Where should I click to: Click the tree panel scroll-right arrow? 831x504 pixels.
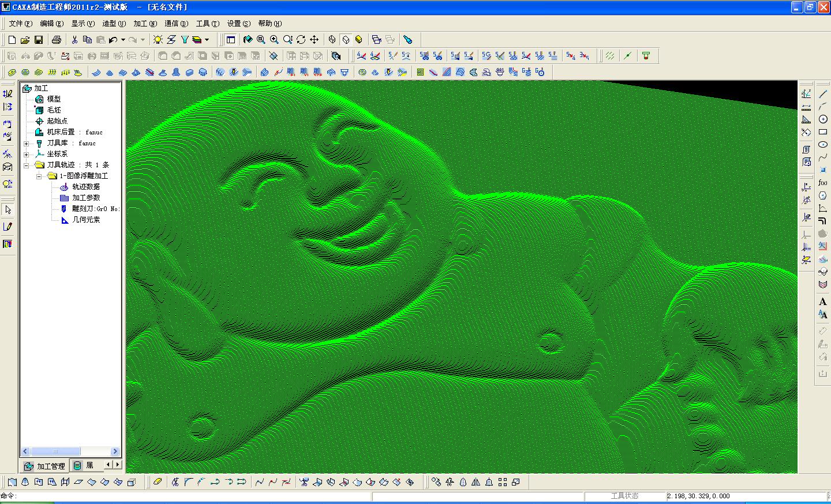point(115,452)
